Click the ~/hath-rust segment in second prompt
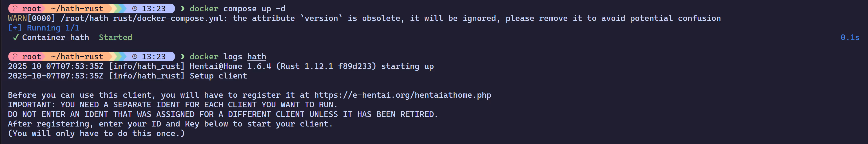 77,56
